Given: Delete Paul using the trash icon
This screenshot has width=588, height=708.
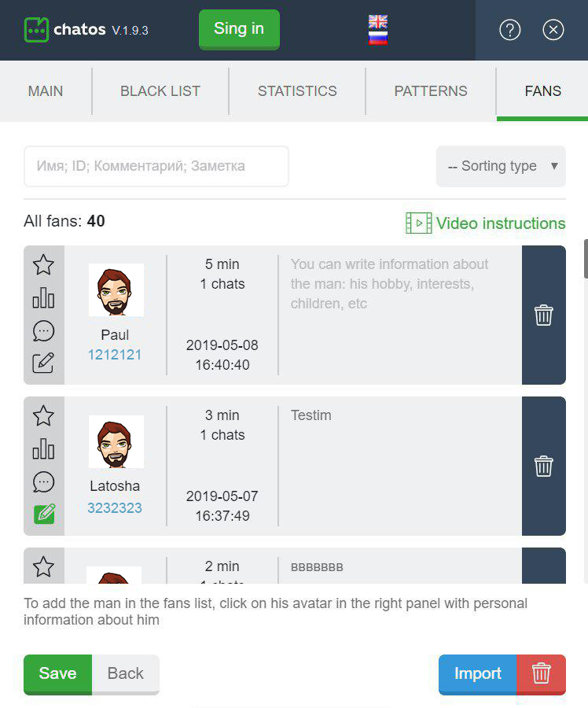Looking at the screenshot, I should (x=543, y=315).
